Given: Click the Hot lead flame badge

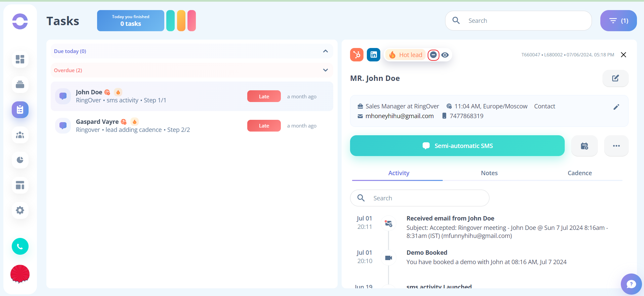Looking at the screenshot, I should (405, 55).
